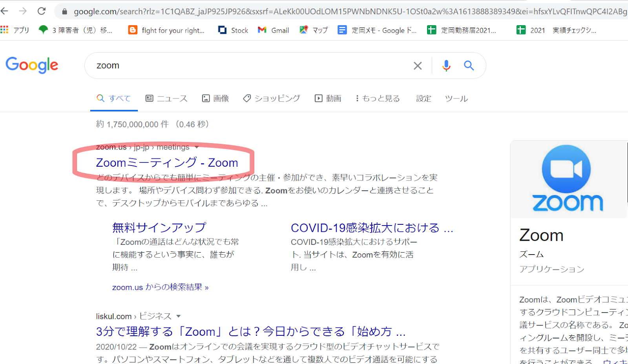Screen dimensions: 628x364
Task: Open the 2021 実績チェックシ Sheets bookmark
Action: [557, 30]
